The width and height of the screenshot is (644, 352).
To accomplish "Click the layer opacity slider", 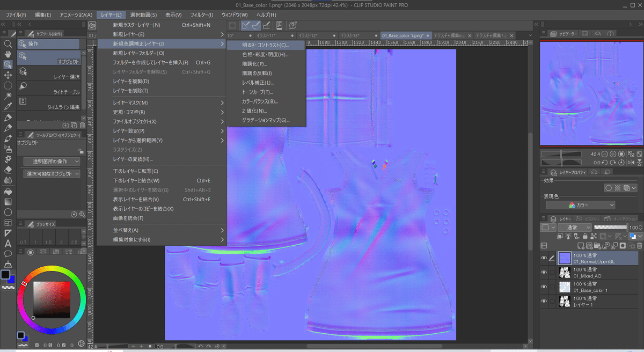I will (x=611, y=228).
